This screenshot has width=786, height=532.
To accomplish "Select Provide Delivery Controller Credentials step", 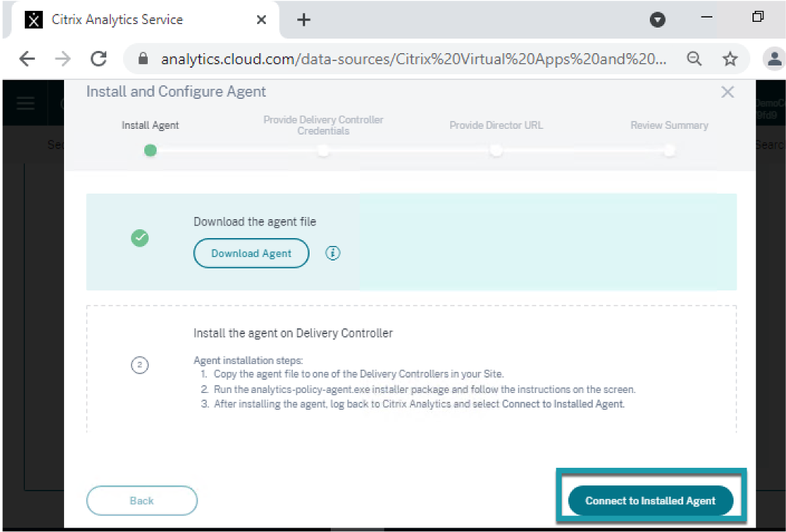I will click(323, 125).
